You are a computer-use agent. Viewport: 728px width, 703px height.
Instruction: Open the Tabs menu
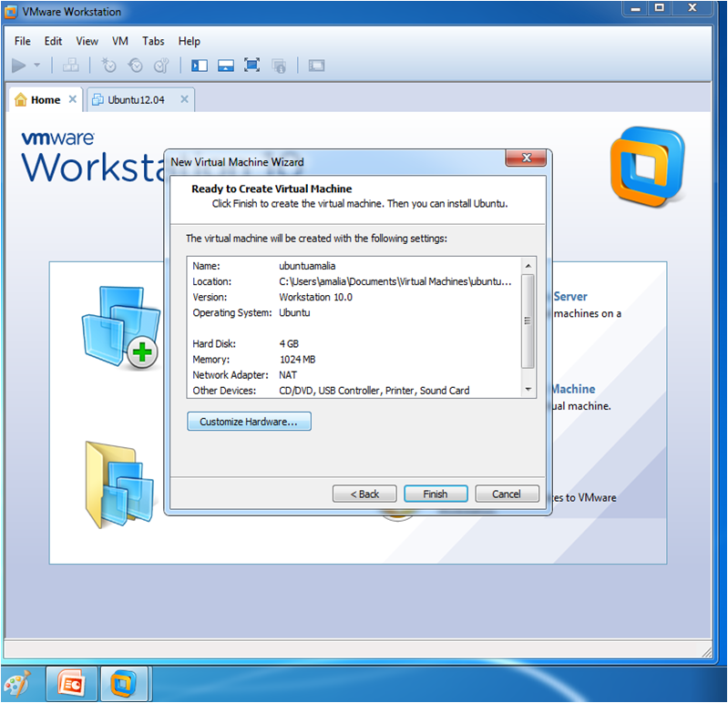(153, 41)
